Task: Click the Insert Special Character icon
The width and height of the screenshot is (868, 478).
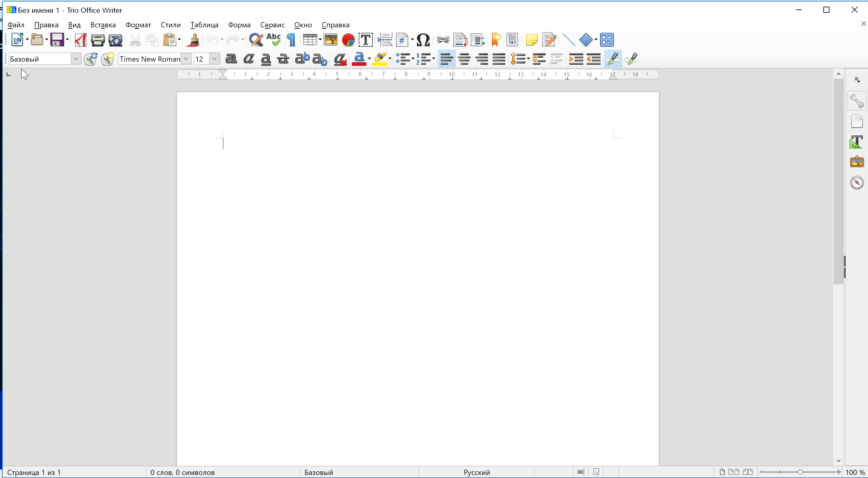Action: (423, 39)
